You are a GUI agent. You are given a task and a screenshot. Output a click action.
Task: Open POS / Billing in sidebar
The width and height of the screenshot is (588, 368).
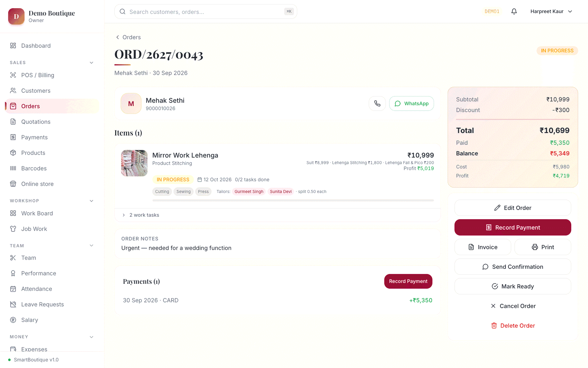point(52,75)
